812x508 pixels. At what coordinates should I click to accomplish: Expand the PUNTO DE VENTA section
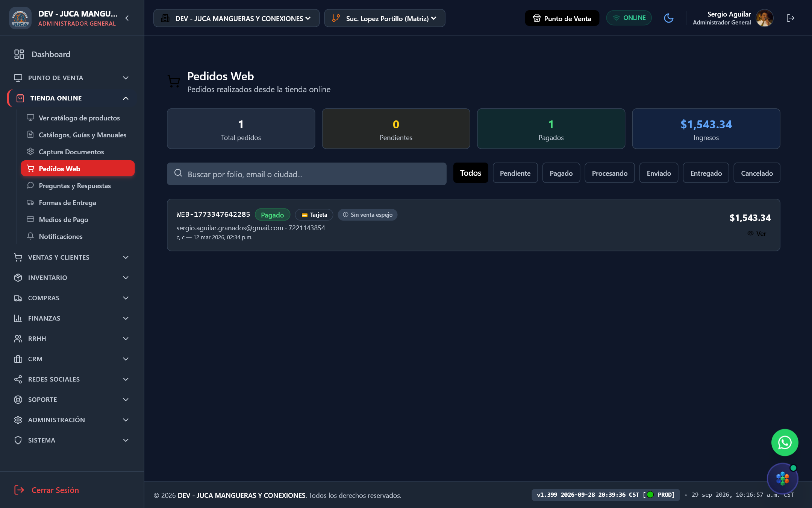[72, 78]
